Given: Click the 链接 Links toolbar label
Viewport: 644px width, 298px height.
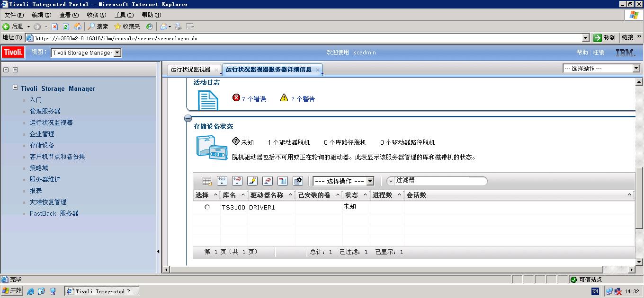Looking at the screenshot, I should [x=628, y=37].
